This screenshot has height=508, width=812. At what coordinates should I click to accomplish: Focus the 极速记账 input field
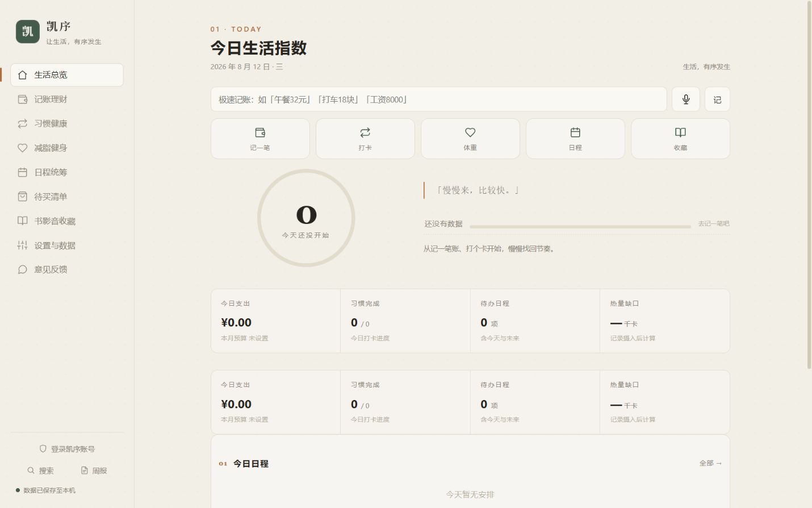click(x=439, y=99)
